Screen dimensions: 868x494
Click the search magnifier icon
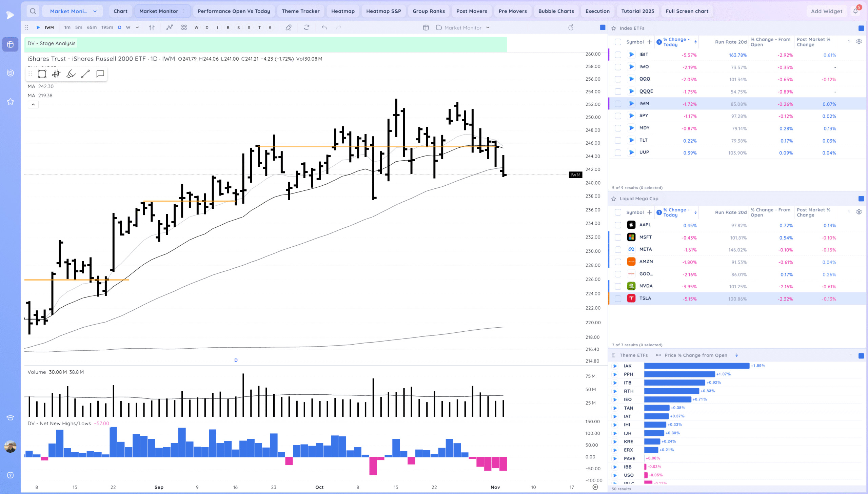coord(33,11)
